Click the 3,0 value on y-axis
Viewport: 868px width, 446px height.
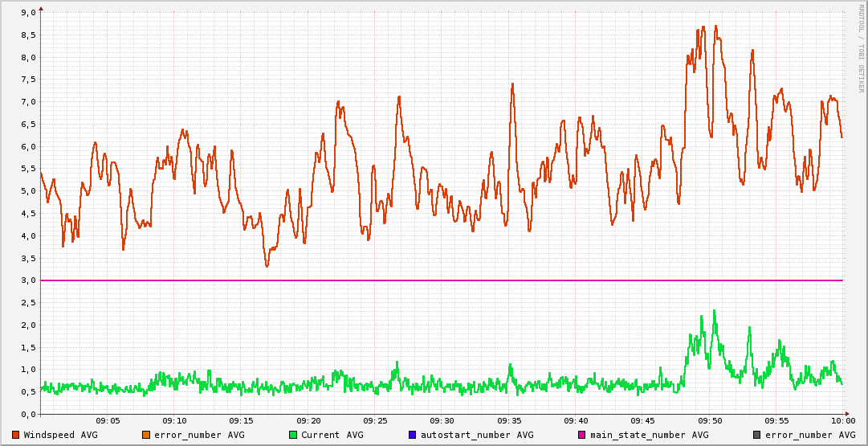pos(27,280)
